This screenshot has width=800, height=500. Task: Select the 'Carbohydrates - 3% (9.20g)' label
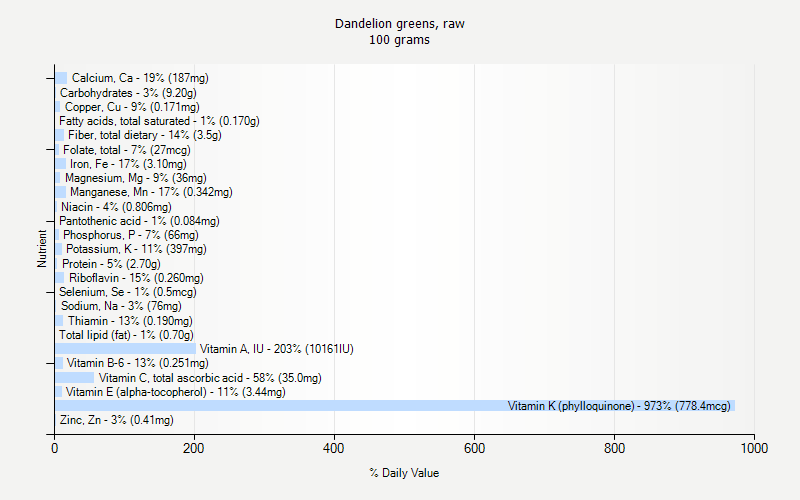pyautogui.click(x=128, y=93)
